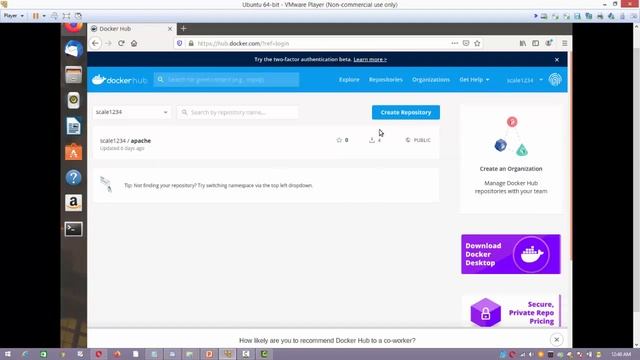This screenshot has height=360, width=640.
Task: Go to the Firefox home page
Action: point(134,43)
